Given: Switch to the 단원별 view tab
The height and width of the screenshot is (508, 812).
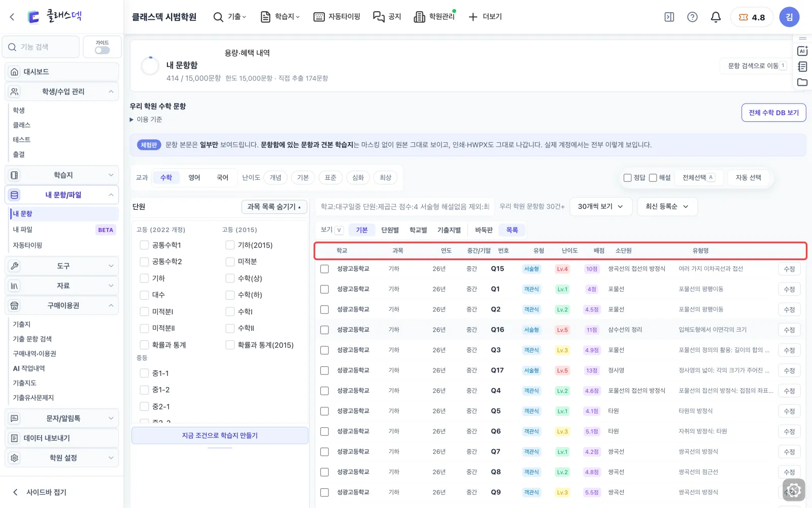Looking at the screenshot, I should (x=390, y=230).
